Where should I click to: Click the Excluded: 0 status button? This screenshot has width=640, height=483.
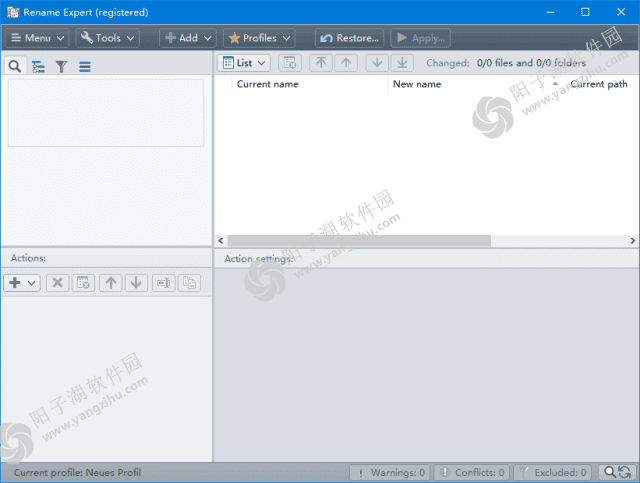pos(553,472)
